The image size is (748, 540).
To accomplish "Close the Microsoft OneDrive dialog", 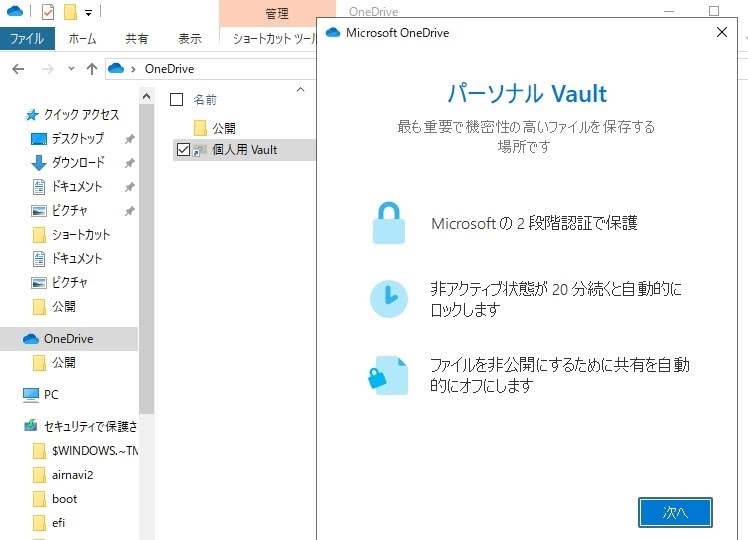I will coord(722,32).
